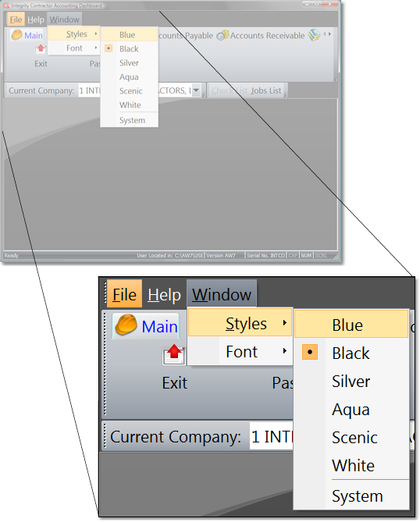420x522 pixels.
Task: Choose Black style in upper window
Action: click(x=130, y=49)
